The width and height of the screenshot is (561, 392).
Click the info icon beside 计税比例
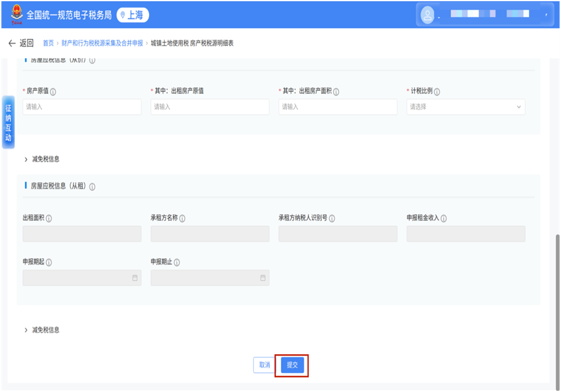(x=437, y=91)
